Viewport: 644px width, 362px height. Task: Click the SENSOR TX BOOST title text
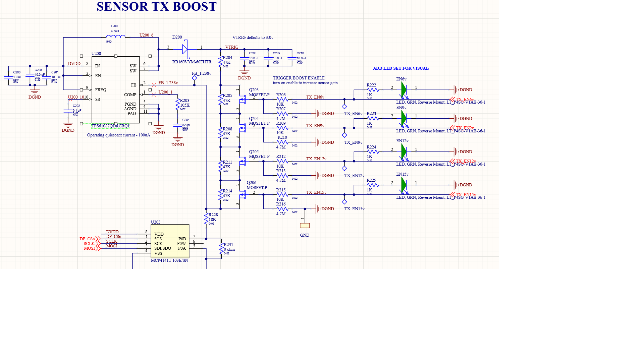pos(156,7)
